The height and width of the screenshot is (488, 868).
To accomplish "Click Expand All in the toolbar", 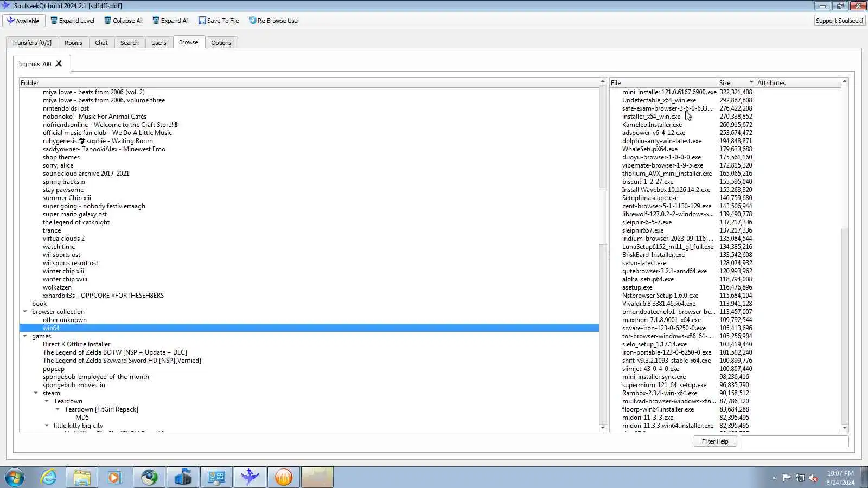I will coord(170,21).
